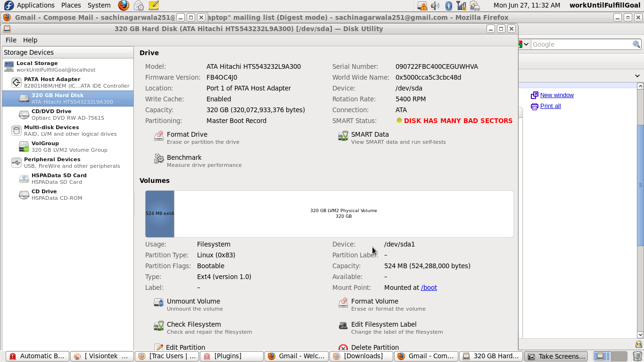Select Local Storage in the device tree

68,66
